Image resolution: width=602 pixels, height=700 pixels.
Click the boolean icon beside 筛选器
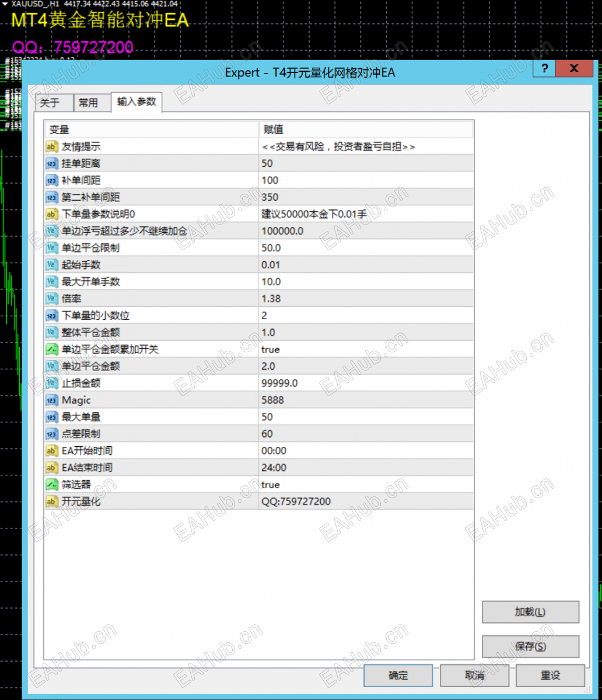tap(52, 485)
